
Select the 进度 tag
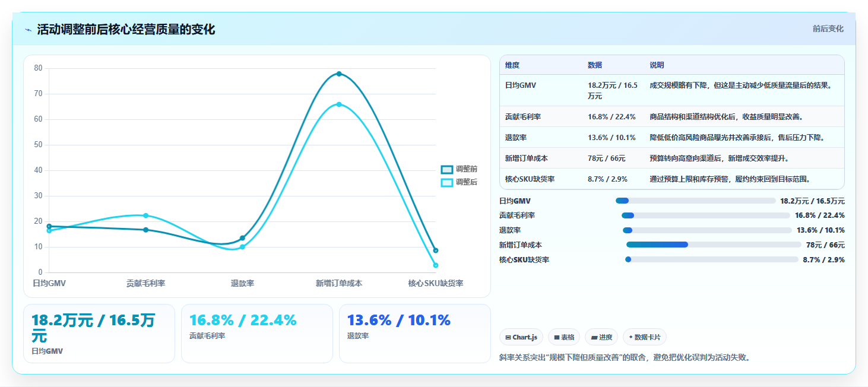point(601,337)
